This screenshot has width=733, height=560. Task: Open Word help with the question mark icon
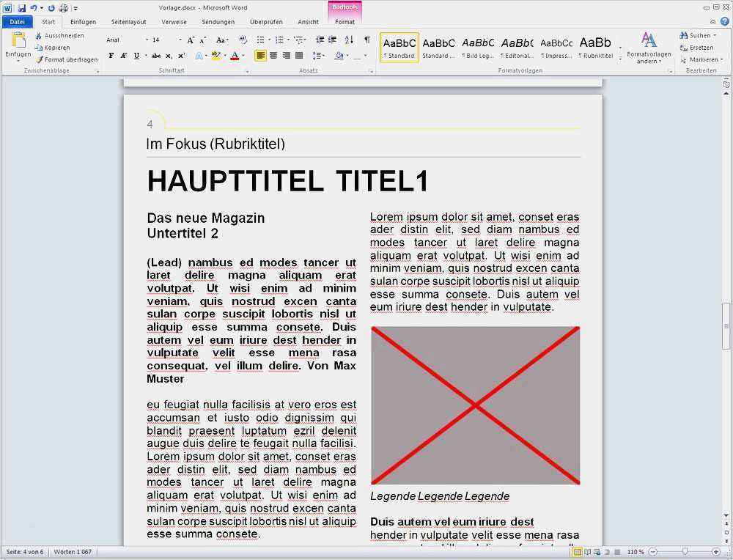[724, 22]
